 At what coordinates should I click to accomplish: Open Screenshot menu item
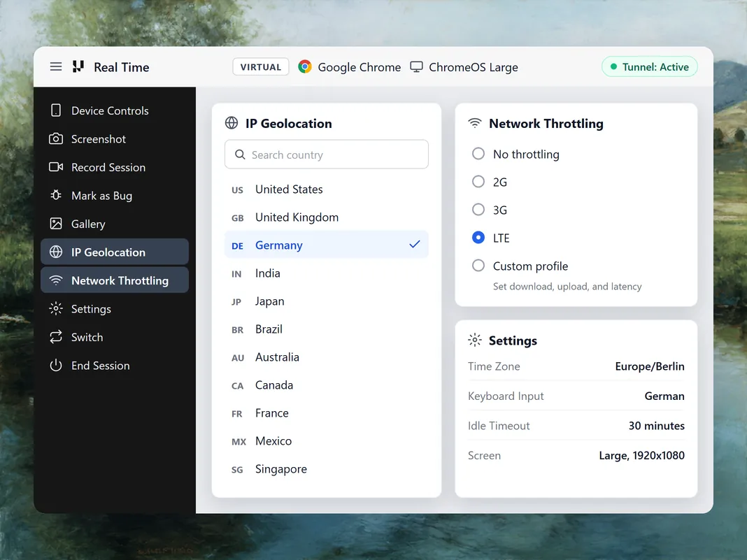pyautogui.click(x=115, y=139)
